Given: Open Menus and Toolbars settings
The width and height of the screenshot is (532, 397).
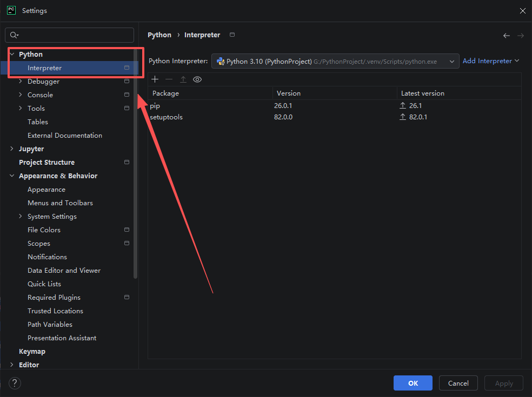Looking at the screenshot, I should [60, 203].
